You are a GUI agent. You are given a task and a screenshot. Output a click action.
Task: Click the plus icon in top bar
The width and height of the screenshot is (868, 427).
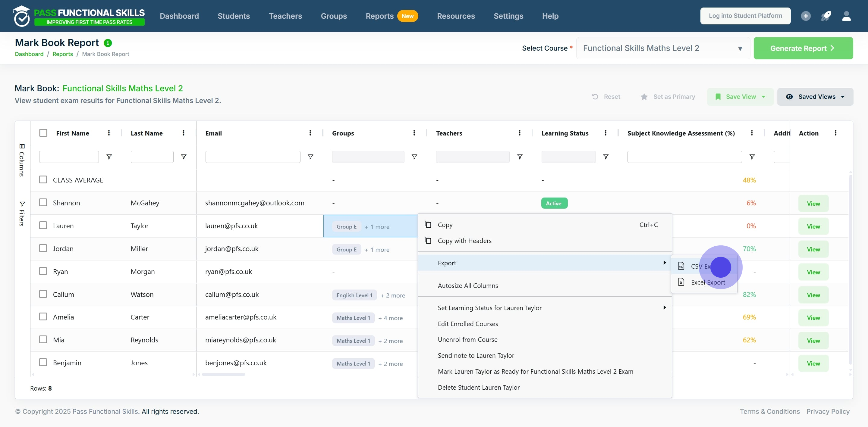coord(806,16)
